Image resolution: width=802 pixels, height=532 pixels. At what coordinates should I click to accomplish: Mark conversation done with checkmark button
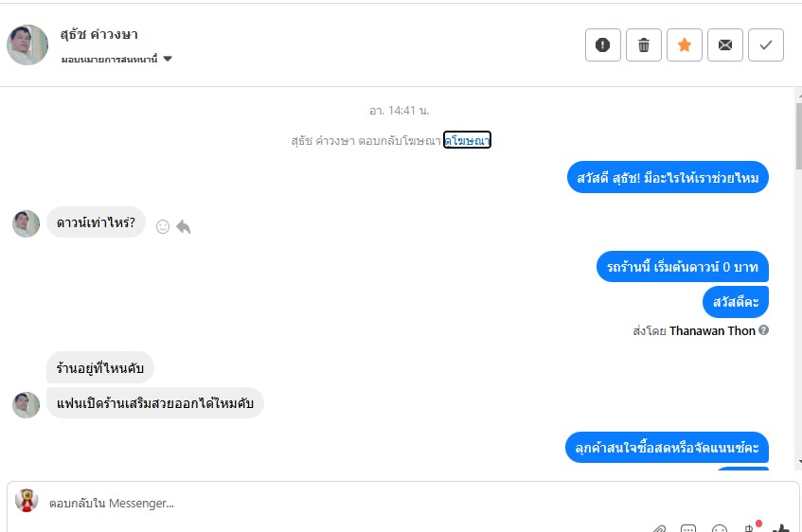[x=766, y=45]
